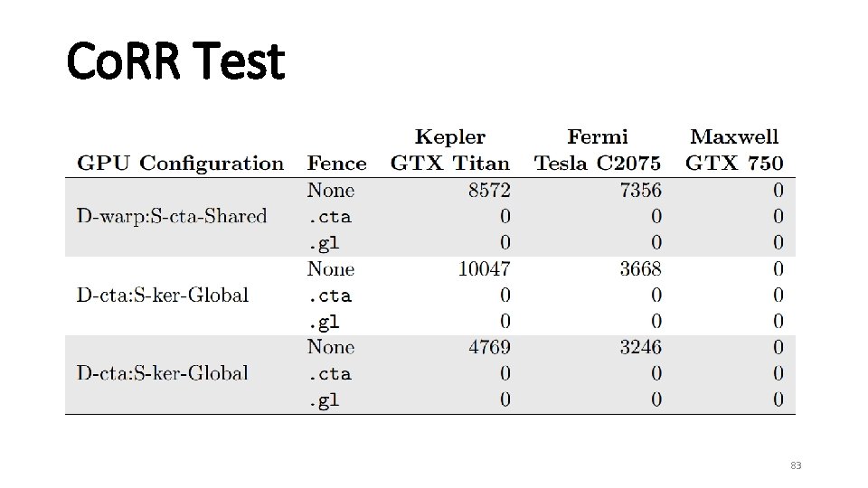Select .cta fence under D-warp:S-cta-Shared
The width and height of the screenshot is (868, 488).
330,216
